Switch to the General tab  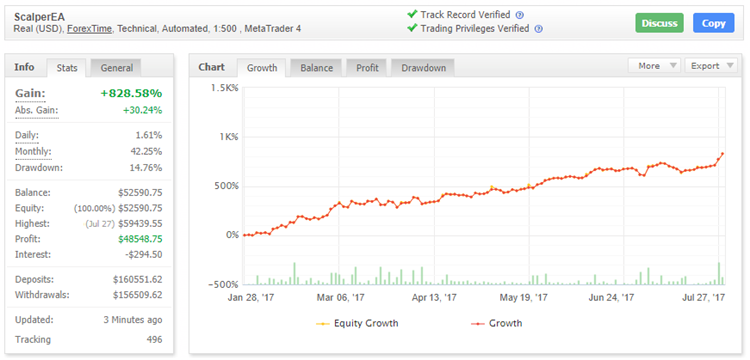(116, 68)
